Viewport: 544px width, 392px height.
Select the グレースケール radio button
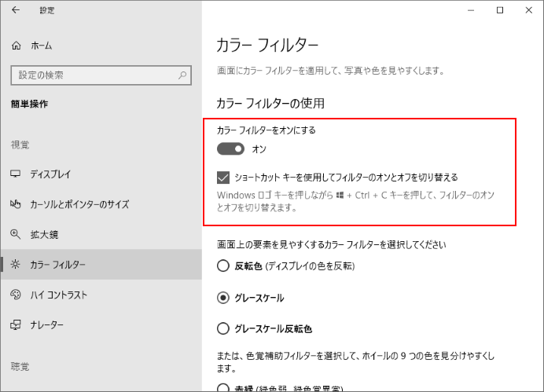click(223, 298)
